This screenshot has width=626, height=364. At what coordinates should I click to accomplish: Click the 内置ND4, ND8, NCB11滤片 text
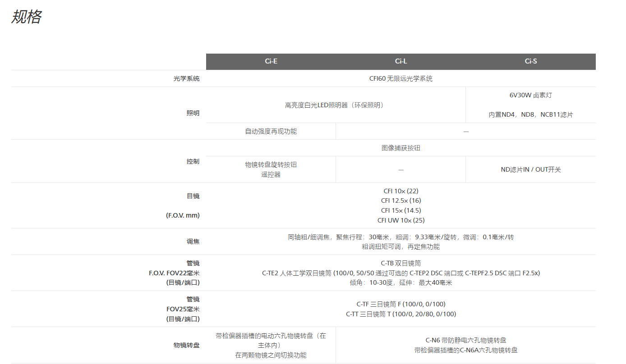click(530, 115)
